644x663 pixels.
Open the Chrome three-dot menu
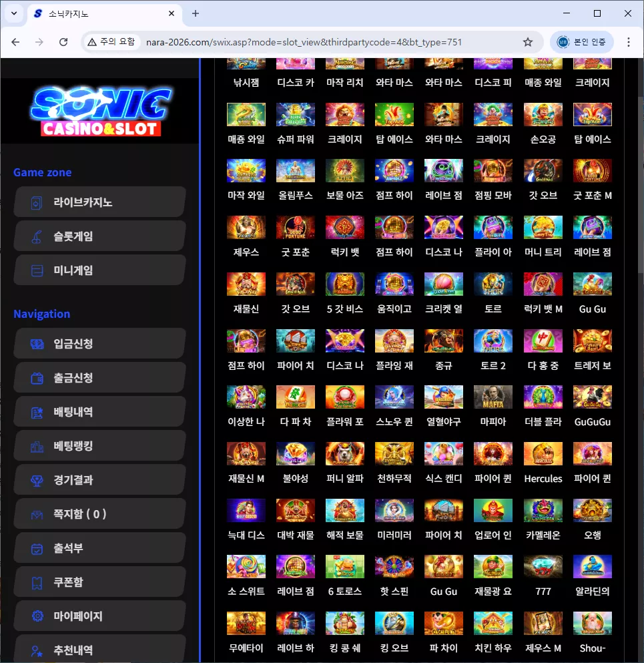[x=629, y=42]
